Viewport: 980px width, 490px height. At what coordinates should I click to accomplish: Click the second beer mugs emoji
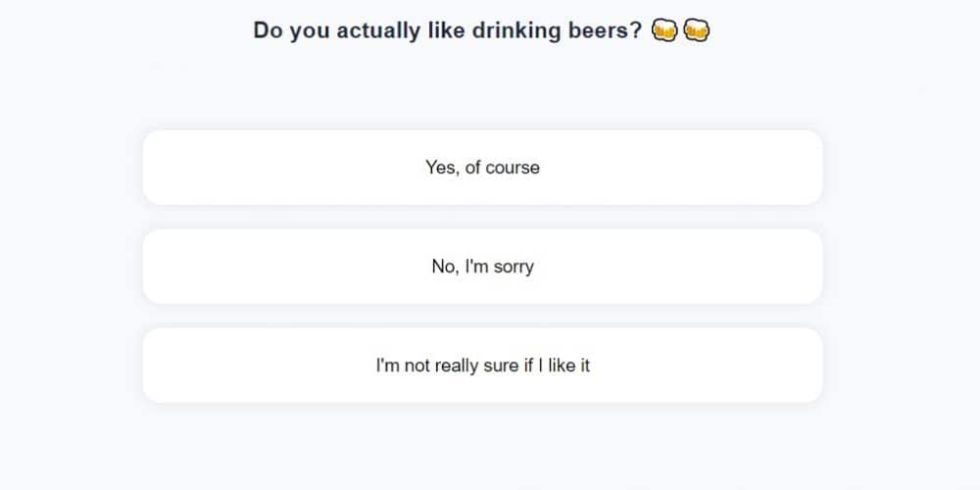coord(696,31)
